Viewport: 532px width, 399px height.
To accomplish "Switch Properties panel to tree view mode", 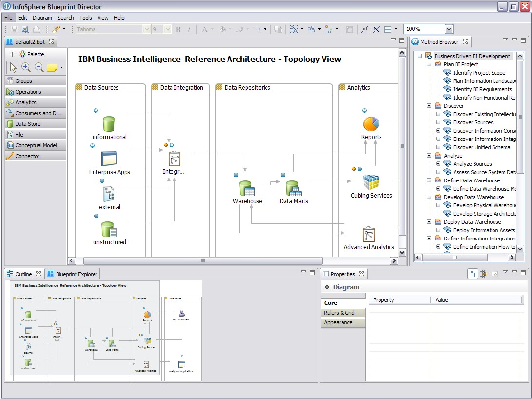I will click(473, 274).
